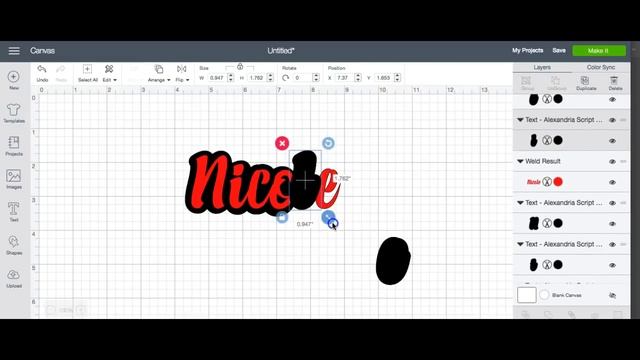Open the Shapes panel
640x360 pixels.
click(13, 245)
